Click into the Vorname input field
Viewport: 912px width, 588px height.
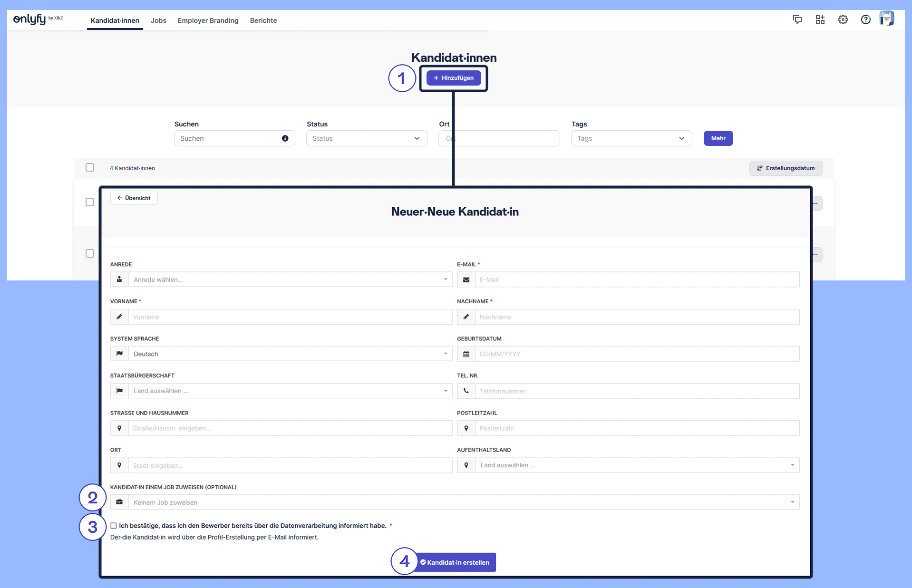click(290, 317)
